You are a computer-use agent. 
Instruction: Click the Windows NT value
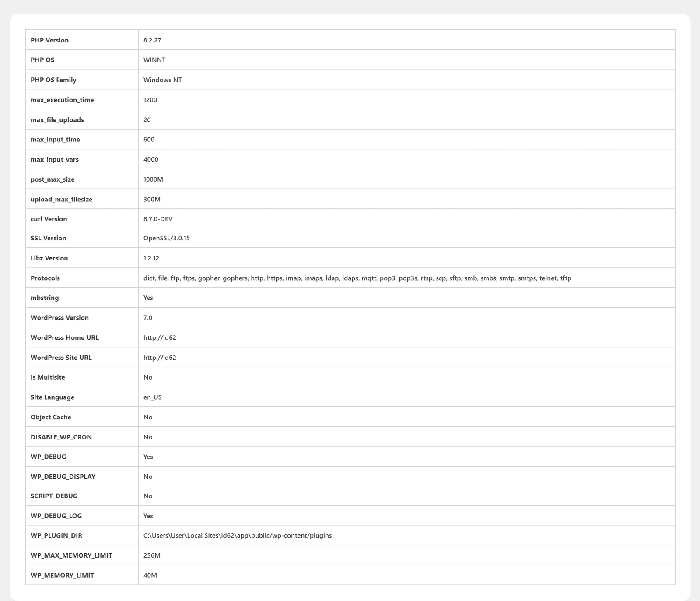click(163, 80)
